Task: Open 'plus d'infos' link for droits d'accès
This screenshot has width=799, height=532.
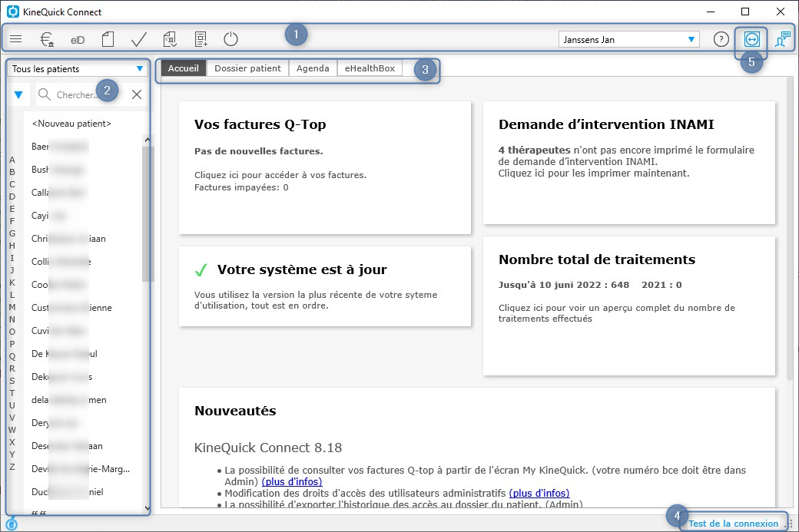Action: point(539,493)
